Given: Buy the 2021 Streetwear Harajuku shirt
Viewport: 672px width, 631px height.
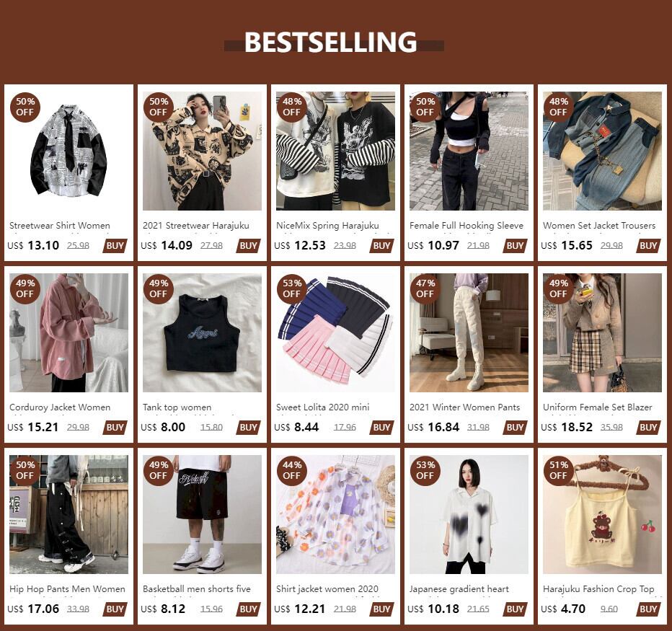Looking at the screenshot, I should (248, 246).
